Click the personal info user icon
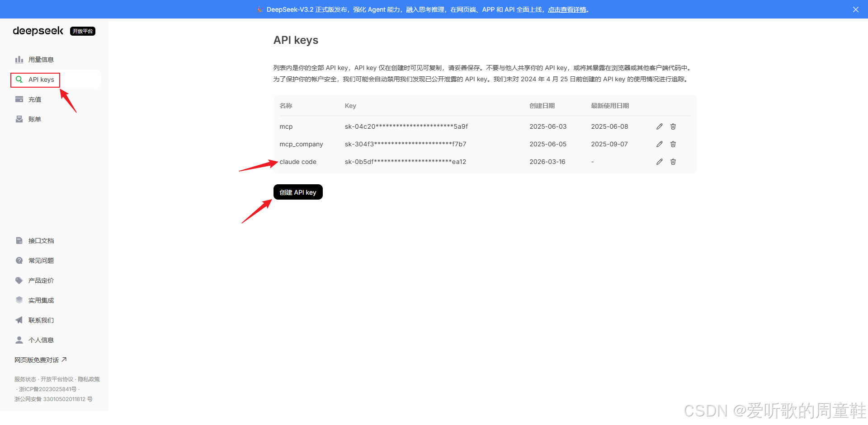Screen dimensions: 868x425 [19, 340]
